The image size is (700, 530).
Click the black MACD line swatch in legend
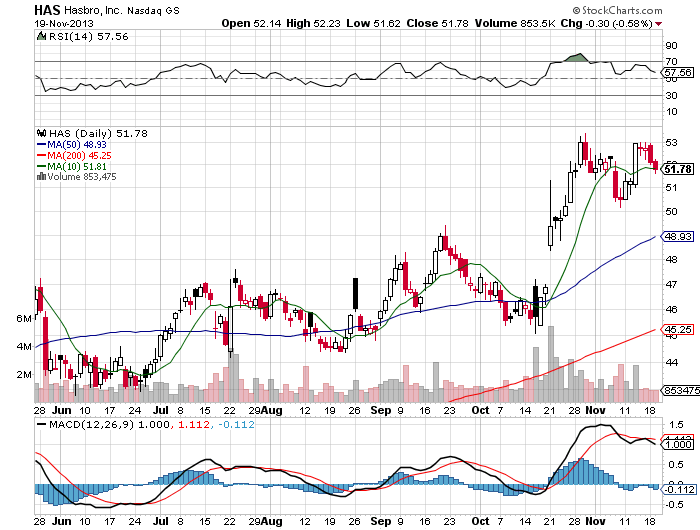42,424
